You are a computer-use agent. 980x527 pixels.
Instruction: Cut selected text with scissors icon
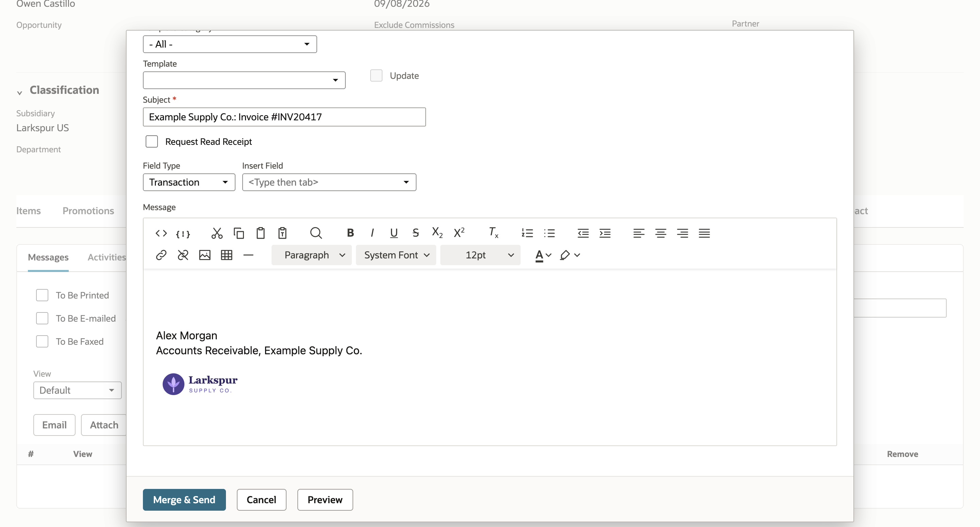[x=217, y=233]
